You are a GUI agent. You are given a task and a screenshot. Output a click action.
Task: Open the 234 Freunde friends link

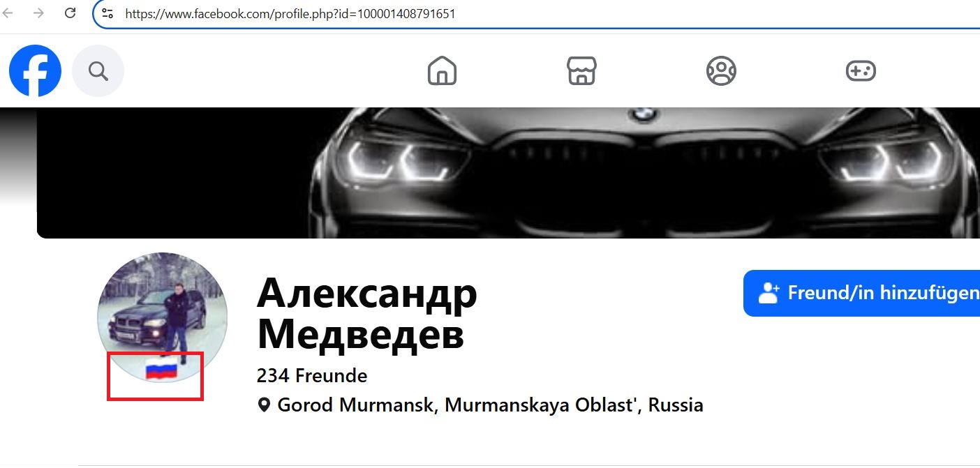click(x=312, y=376)
